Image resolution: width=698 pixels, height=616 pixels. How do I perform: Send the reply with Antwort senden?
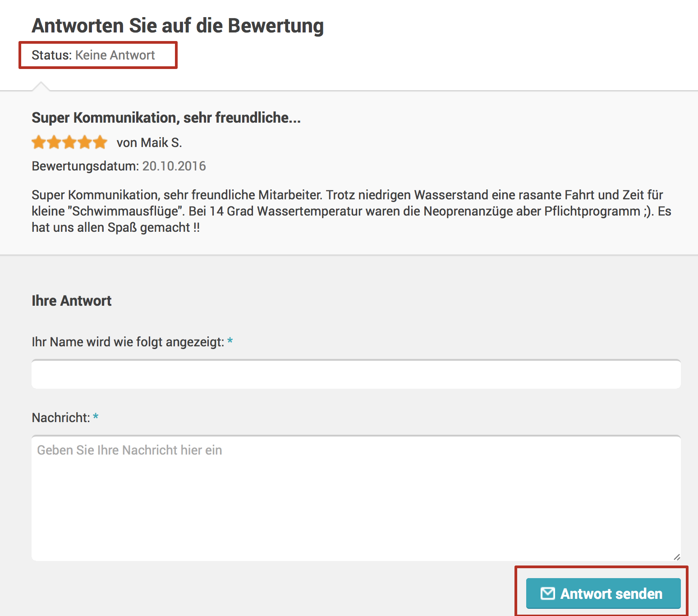point(603,593)
